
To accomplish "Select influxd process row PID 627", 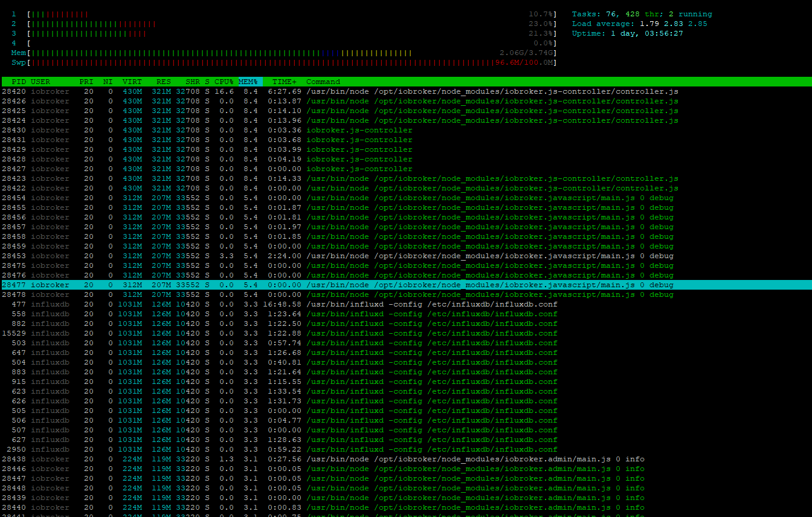I will pyautogui.click(x=406, y=440).
